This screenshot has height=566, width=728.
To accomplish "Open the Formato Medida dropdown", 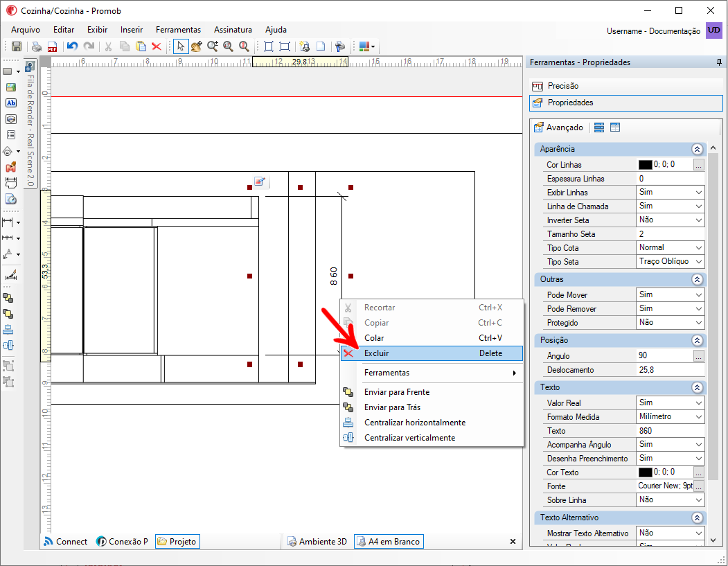I will pos(698,417).
